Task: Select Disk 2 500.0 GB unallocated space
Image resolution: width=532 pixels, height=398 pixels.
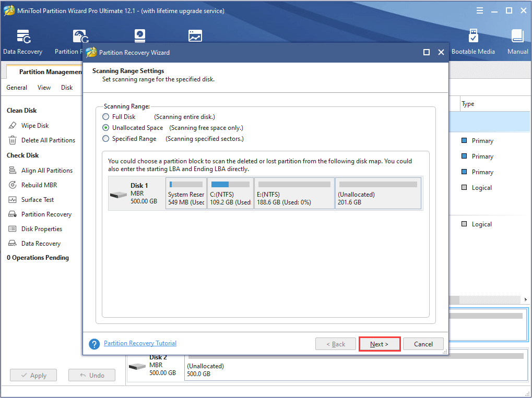Action: tap(356, 366)
